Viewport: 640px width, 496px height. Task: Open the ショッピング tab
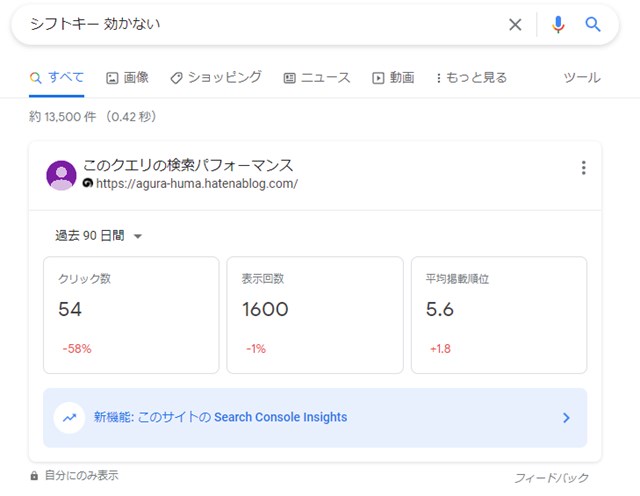click(x=216, y=78)
